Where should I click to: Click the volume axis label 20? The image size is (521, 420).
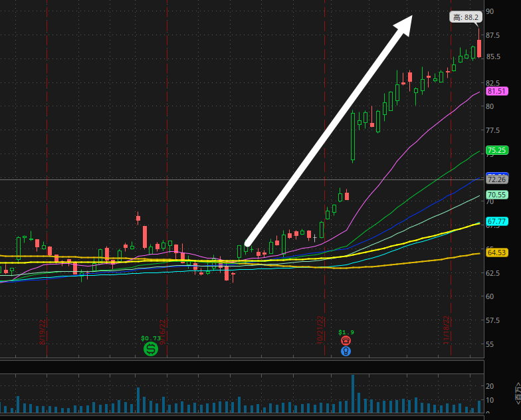pos(490,386)
